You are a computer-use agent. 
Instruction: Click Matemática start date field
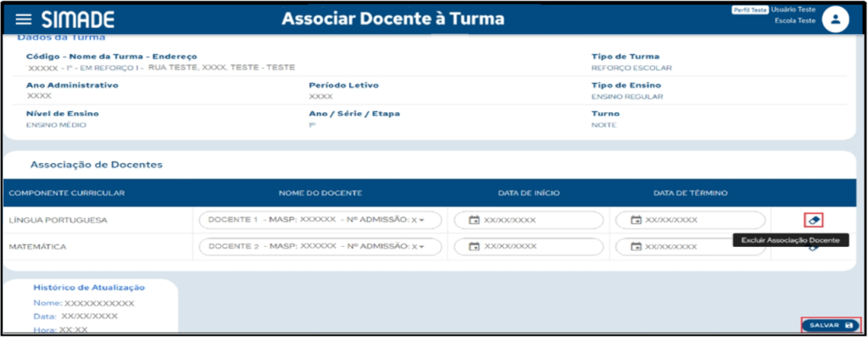[x=528, y=246]
